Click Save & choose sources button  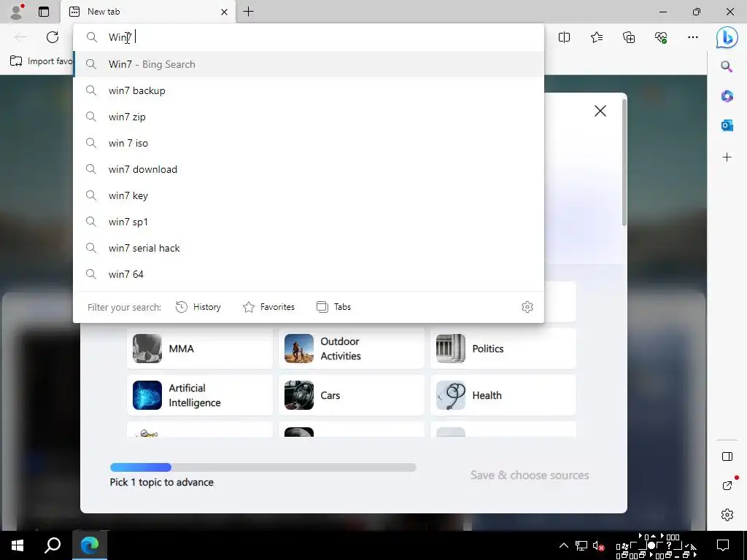(530, 475)
